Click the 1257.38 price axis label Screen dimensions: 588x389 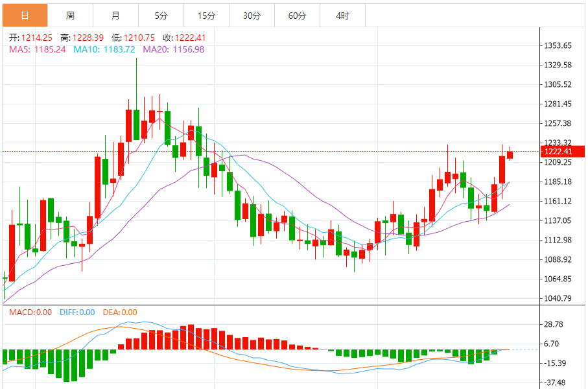pyautogui.click(x=558, y=123)
